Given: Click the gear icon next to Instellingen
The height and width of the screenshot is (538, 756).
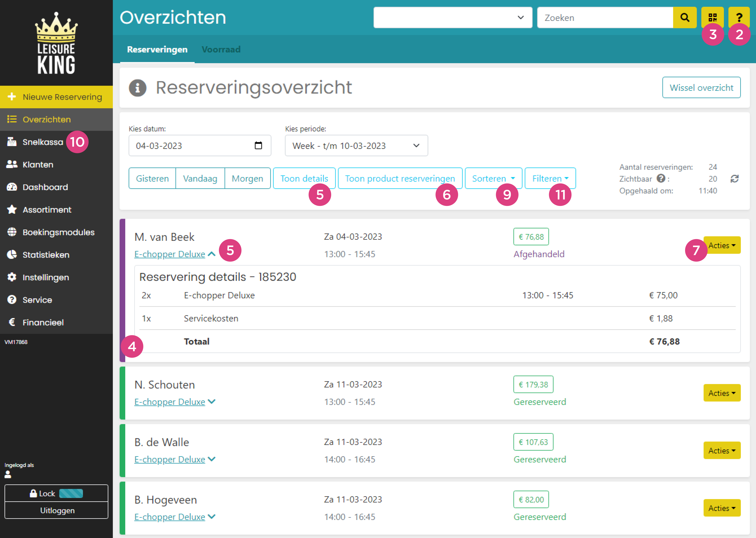Looking at the screenshot, I should point(12,277).
